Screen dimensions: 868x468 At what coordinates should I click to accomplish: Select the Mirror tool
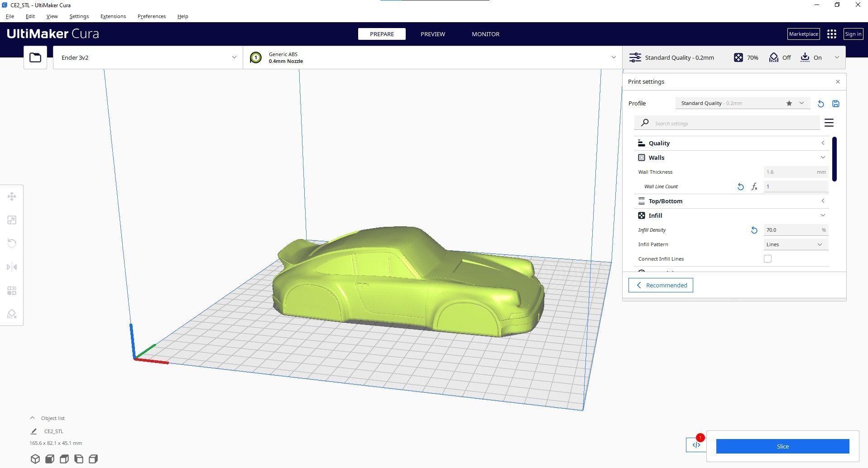tap(12, 267)
